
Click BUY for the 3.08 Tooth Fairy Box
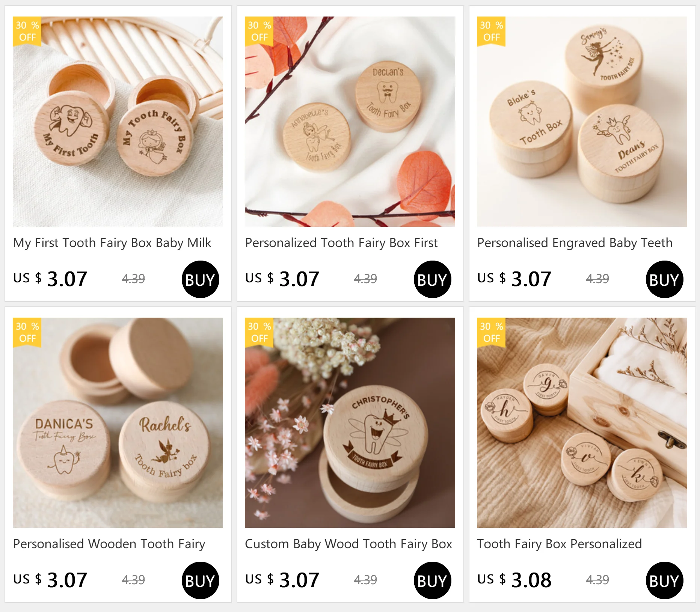point(664,580)
